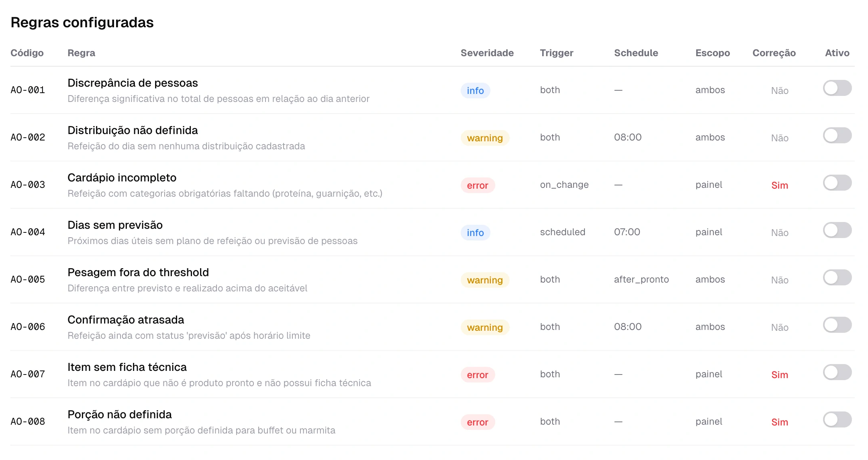Select the error badge in AO-007 row
This screenshot has height=460, width=868.
(478, 375)
